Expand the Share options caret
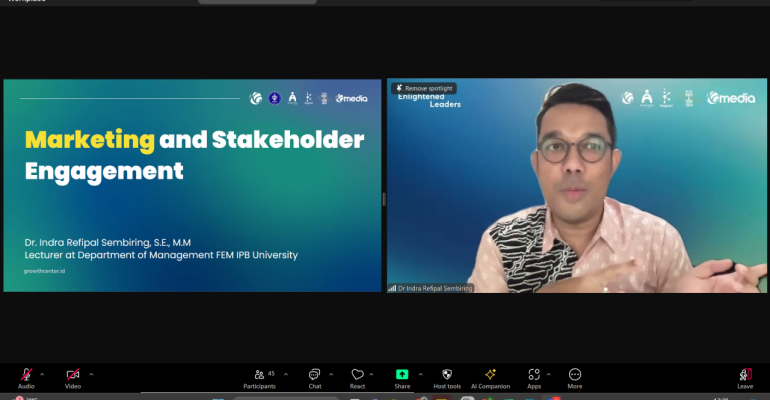This screenshot has width=770, height=400. 420,374
